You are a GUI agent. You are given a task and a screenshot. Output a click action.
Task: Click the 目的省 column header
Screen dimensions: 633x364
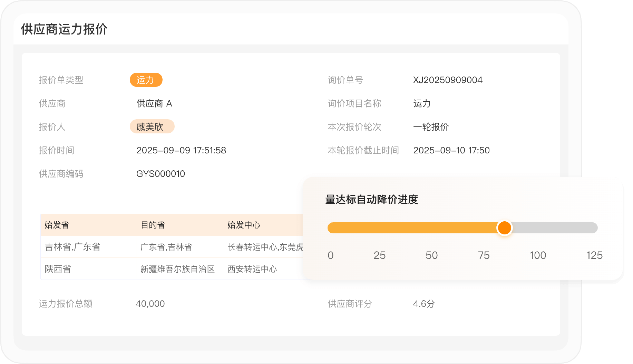[153, 225]
